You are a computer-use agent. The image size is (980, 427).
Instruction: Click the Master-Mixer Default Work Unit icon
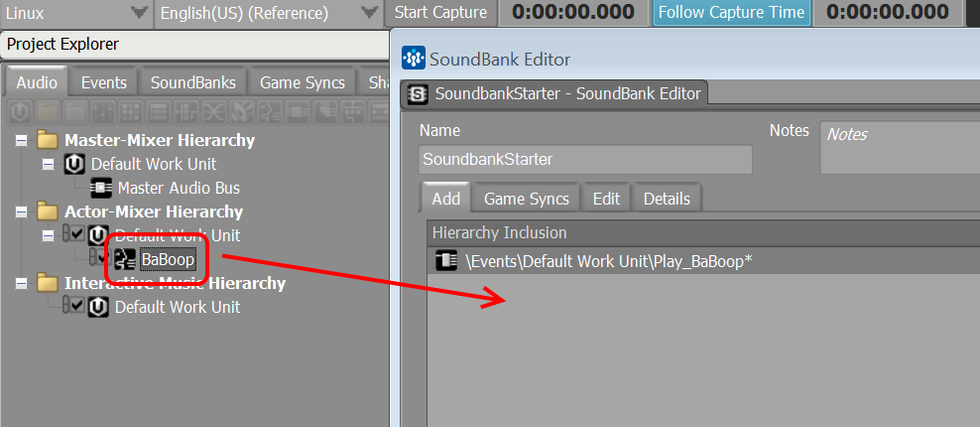74,164
